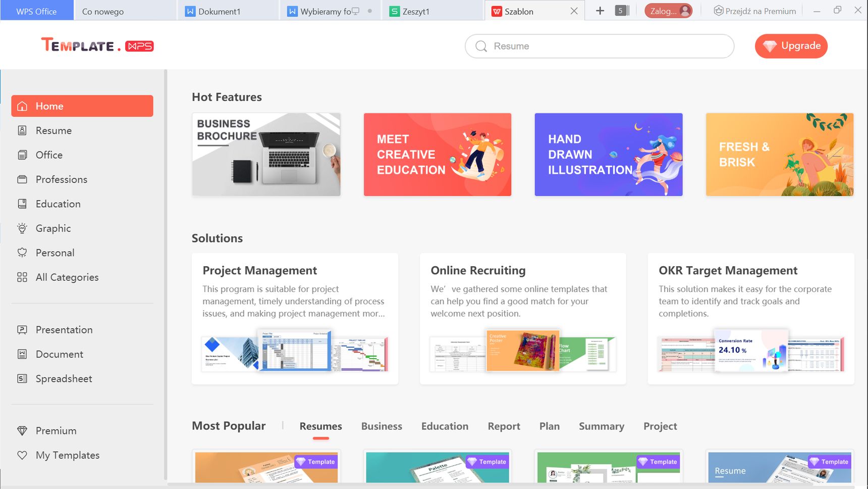Open the Project Management solution card
868x489 pixels.
coord(295,319)
